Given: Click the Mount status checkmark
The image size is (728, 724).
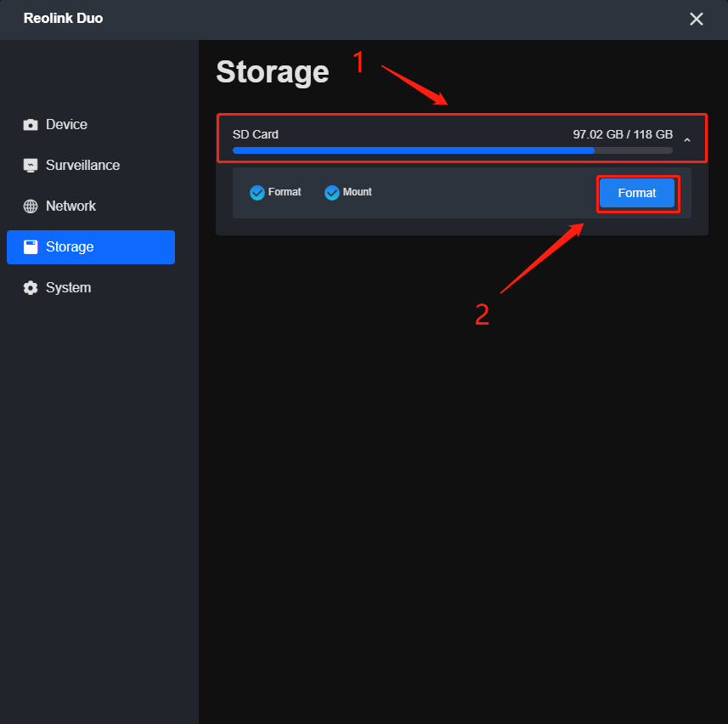Looking at the screenshot, I should tap(332, 192).
